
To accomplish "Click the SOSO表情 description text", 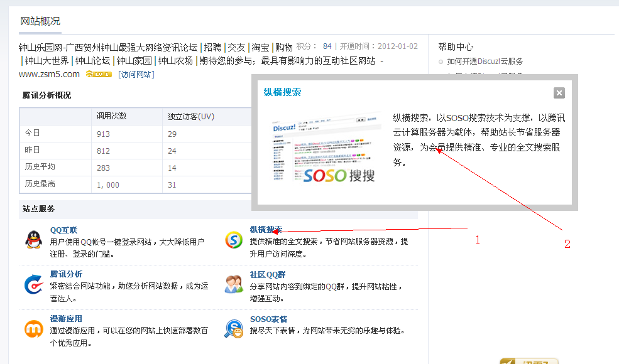I will pos(327,331).
